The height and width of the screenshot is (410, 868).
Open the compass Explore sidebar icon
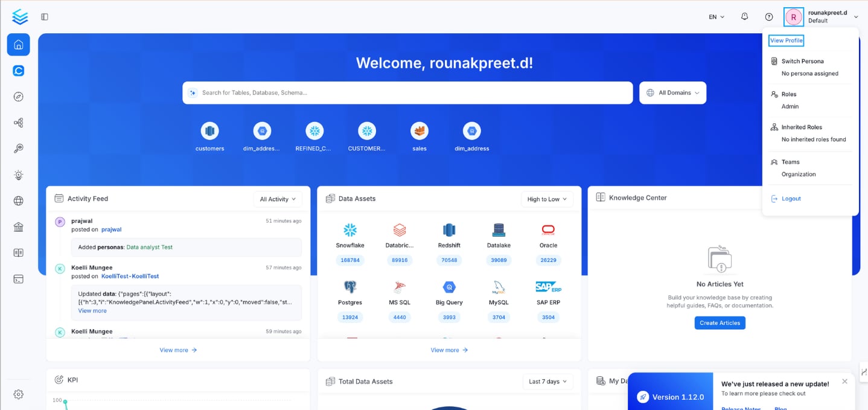[x=18, y=97]
